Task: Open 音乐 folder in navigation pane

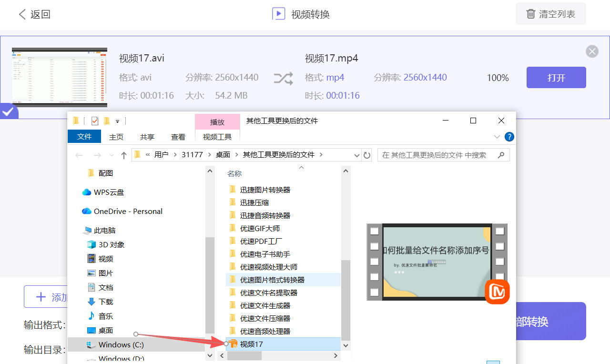Action: [100, 316]
